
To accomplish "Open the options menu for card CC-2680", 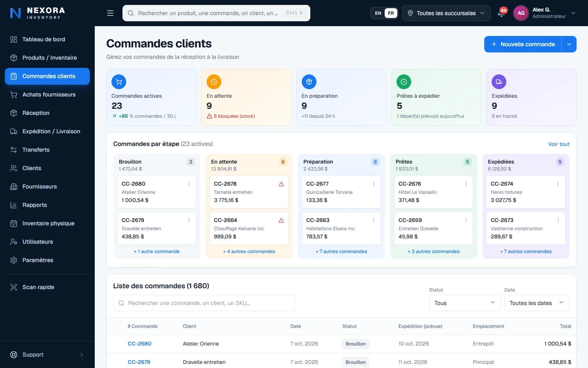I will (189, 184).
